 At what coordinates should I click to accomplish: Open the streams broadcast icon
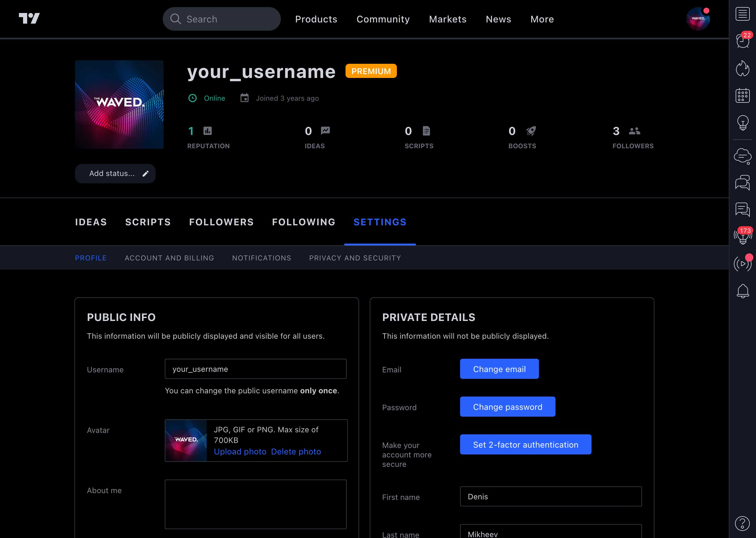742,264
